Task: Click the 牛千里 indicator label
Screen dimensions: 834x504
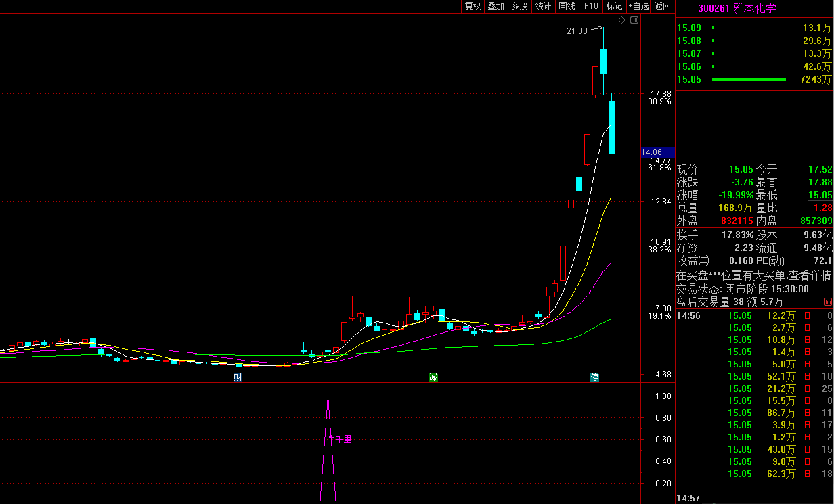Action: pos(340,439)
